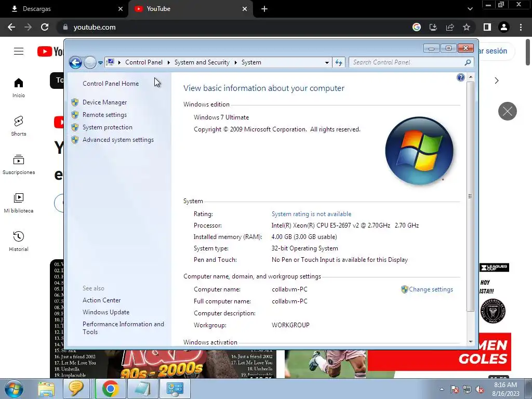Open the Chrome tab search dropdown
This screenshot has height=399, width=532.
point(470,9)
